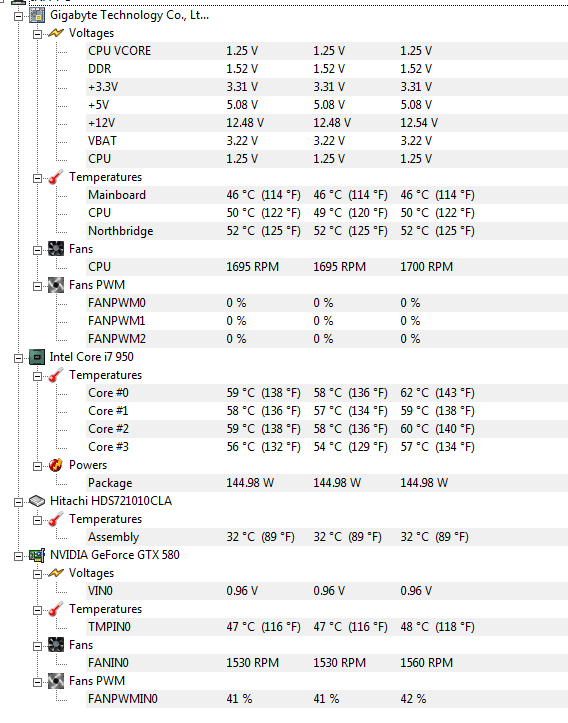Image resolution: width=568 pixels, height=723 pixels.
Task: Collapse the motherboard Voltages section
Action: pos(37,34)
